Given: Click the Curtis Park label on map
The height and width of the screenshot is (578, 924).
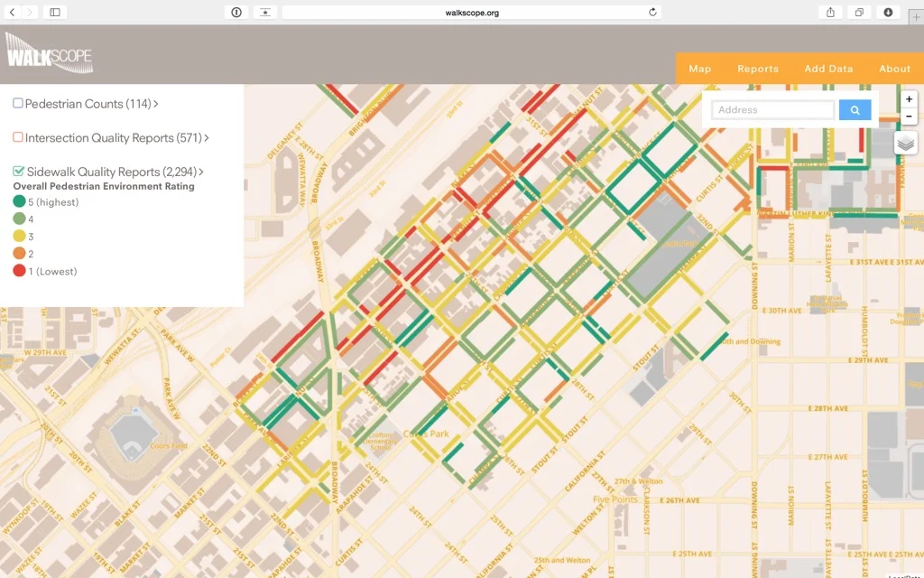Looking at the screenshot, I should tap(426, 433).
